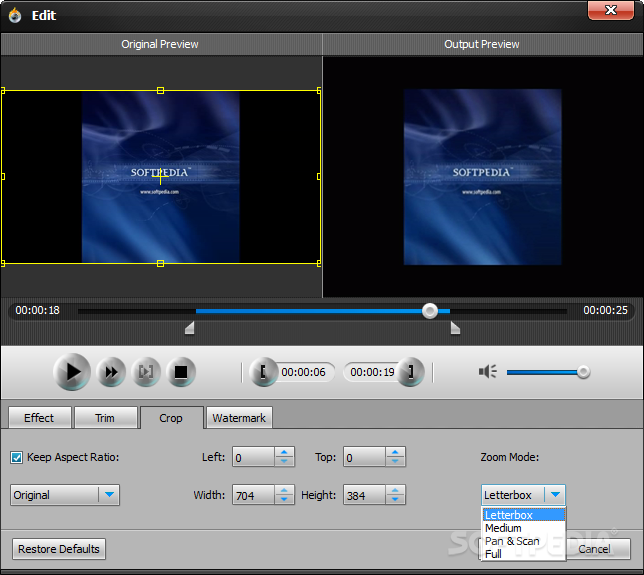The height and width of the screenshot is (575, 644).
Task: Click the Left crop value field
Action: (x=253, y=457)
